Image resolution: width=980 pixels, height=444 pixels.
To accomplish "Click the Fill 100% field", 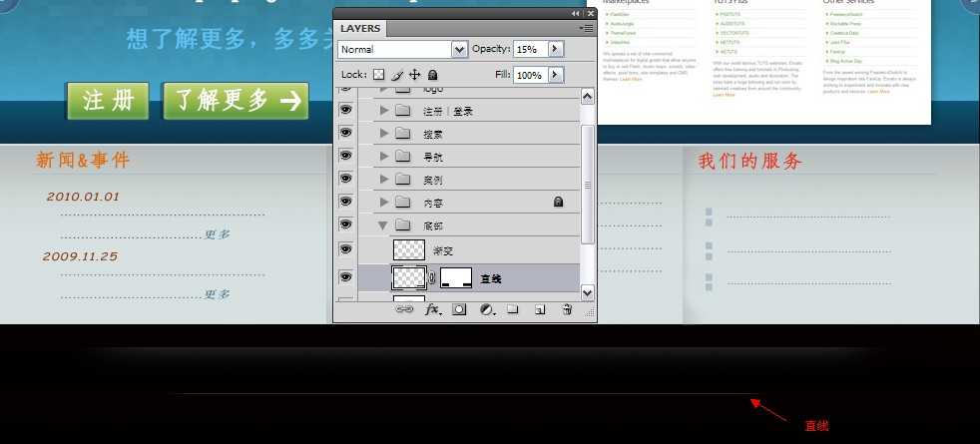I will (531, 75).
